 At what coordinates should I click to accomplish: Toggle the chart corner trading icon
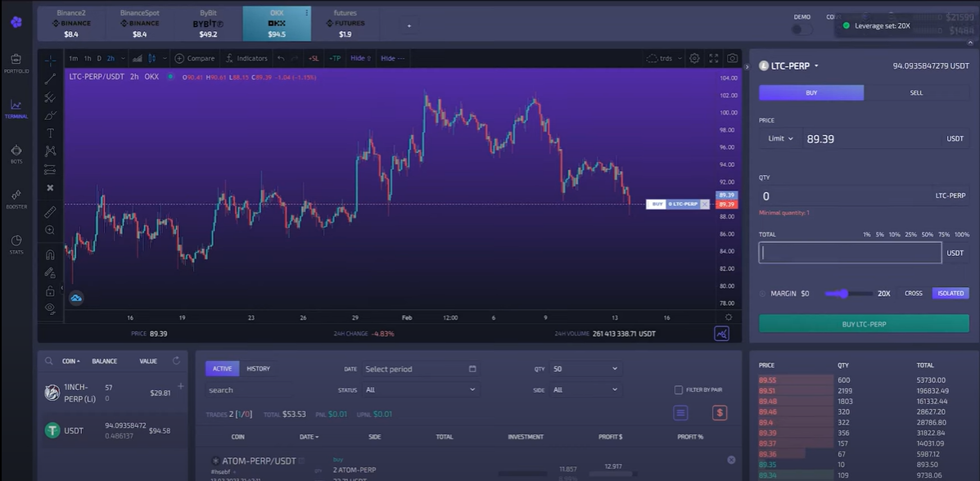click(x=721, y=334)
